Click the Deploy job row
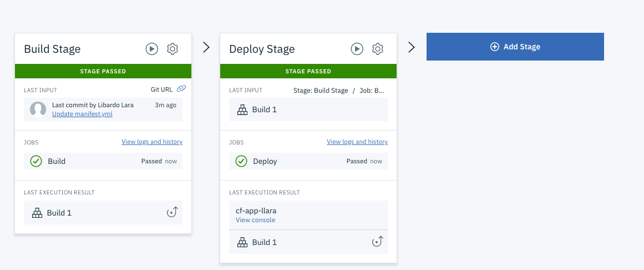 click(308, 161)
